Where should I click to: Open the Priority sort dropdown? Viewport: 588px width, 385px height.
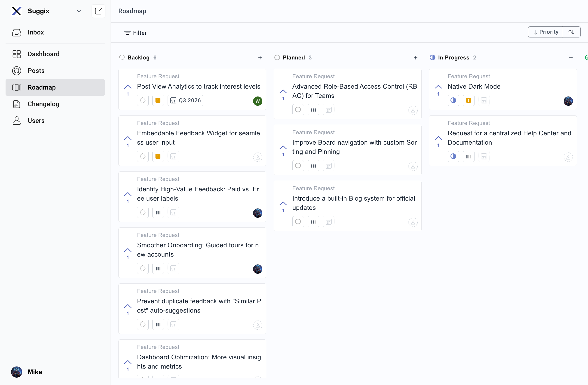tap(545, 32)
